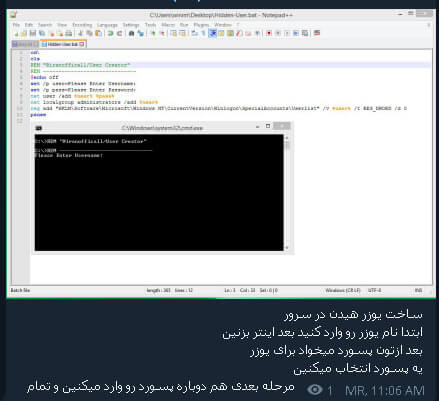Screen dimensions: 439x401
Task: Toggle Show All Characters icon
Action: coord(204,33)
